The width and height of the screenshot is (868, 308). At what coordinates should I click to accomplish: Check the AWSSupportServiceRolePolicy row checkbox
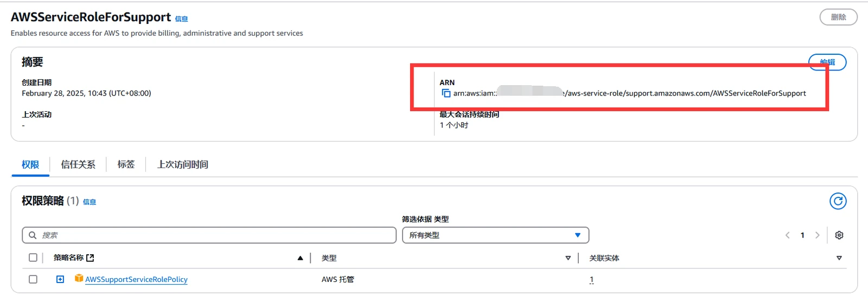coord(33,279)
